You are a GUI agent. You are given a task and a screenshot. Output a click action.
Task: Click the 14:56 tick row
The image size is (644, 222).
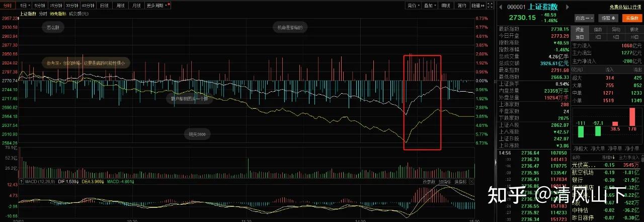533,153
